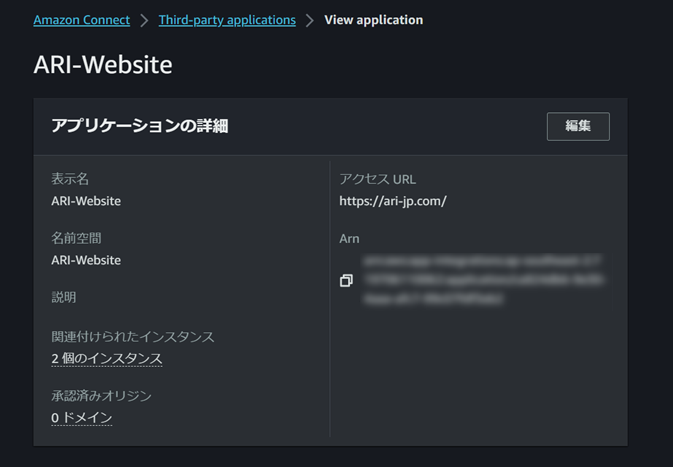Click the 関連付けられたインスタンス label
The image size is (673, 467).
click(133, 337)
